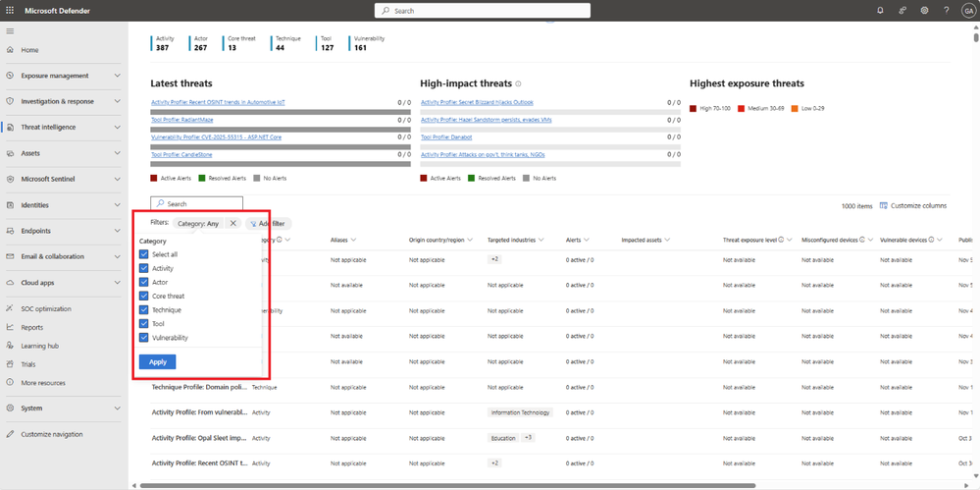Image resolution: width=980 pixels, height=490 pixels.
Task: Click the Add filter button
Action: (x=269, y=224)
